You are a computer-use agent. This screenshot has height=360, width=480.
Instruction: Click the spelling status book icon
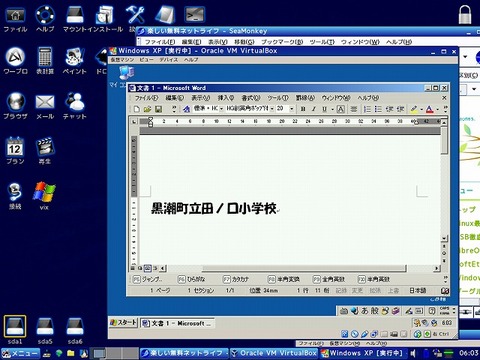(x=445, y=291)
